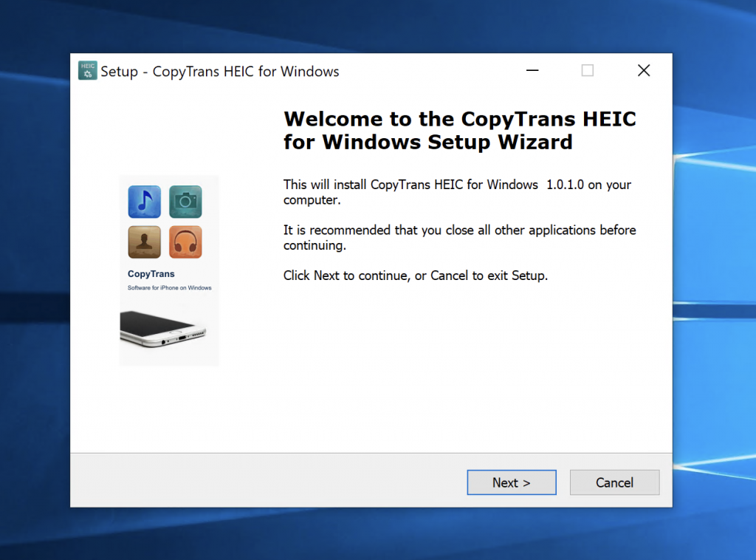Click the orange headphones CopyTrans icon

pyautogui.click(x=185, y=242)
